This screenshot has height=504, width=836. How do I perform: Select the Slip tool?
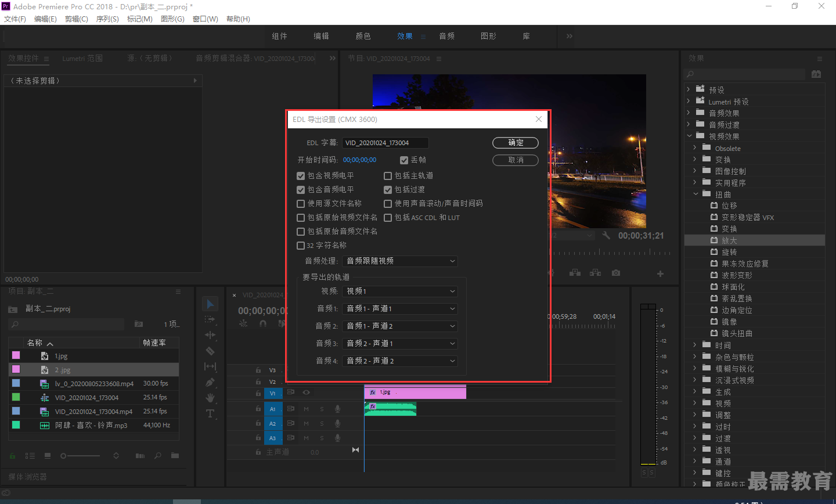coord(210,366)
